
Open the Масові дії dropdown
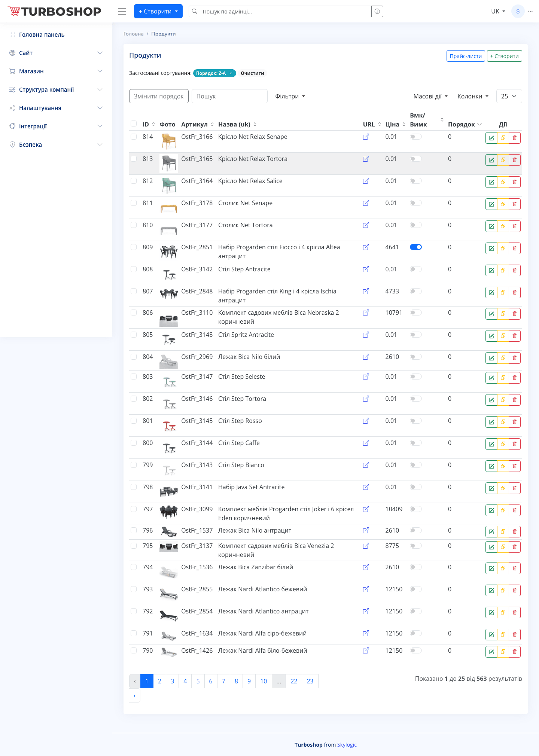click(430, 96)
